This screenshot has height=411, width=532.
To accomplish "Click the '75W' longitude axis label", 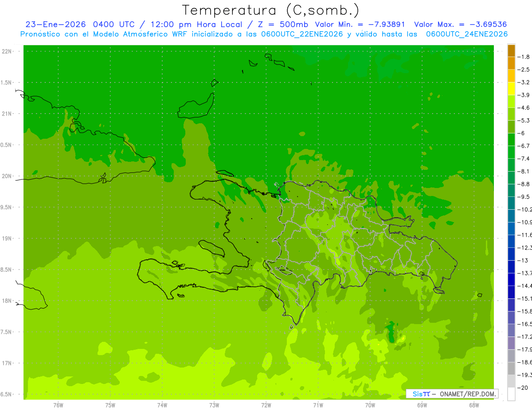I will pos(110,405).
